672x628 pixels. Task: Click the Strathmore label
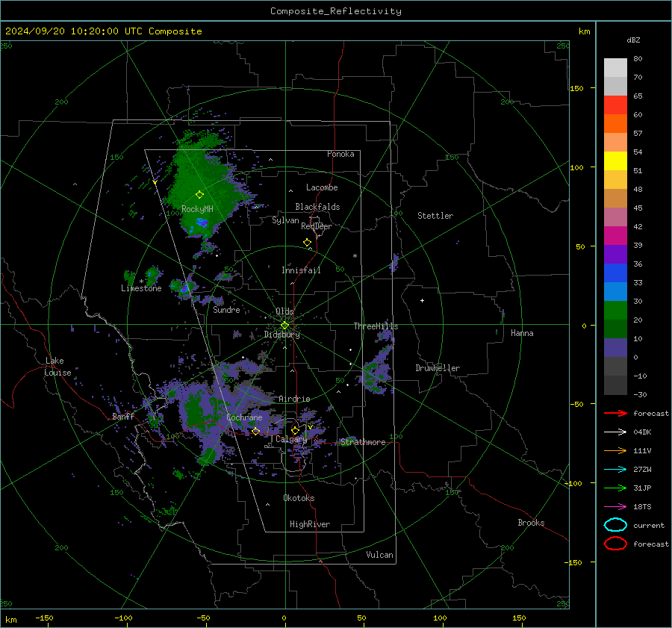pos(363,442)
